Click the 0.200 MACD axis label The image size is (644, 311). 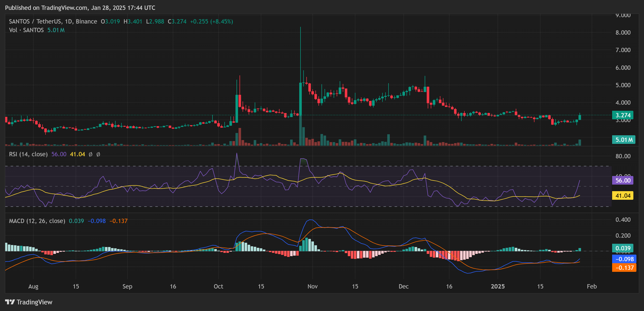point(623,236)
